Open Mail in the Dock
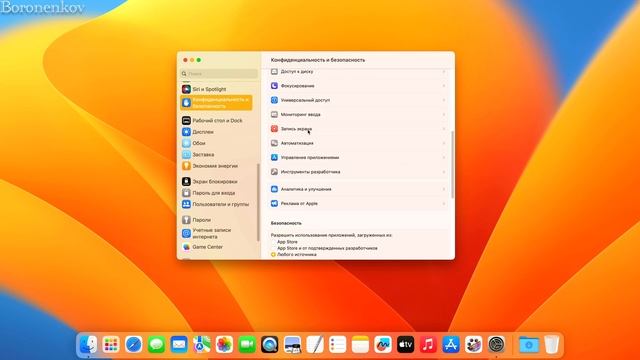This screenshot has width=640, height=360. [x=179, y=345]
